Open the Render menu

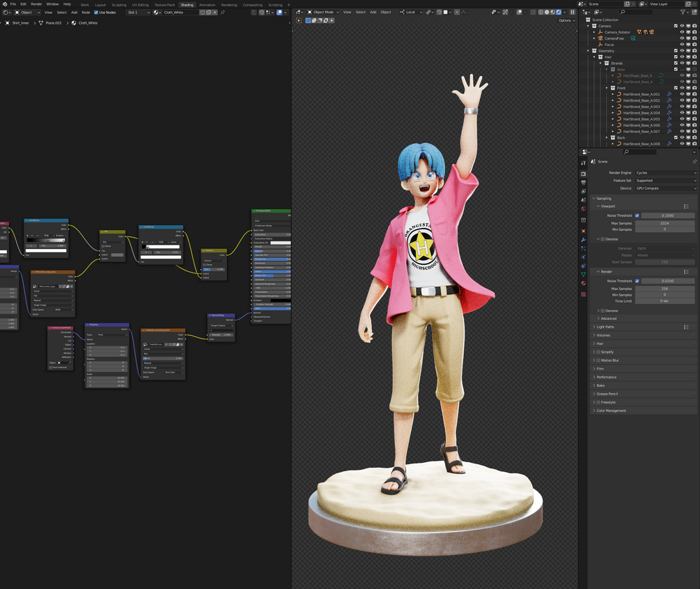(x=36, y=4)
